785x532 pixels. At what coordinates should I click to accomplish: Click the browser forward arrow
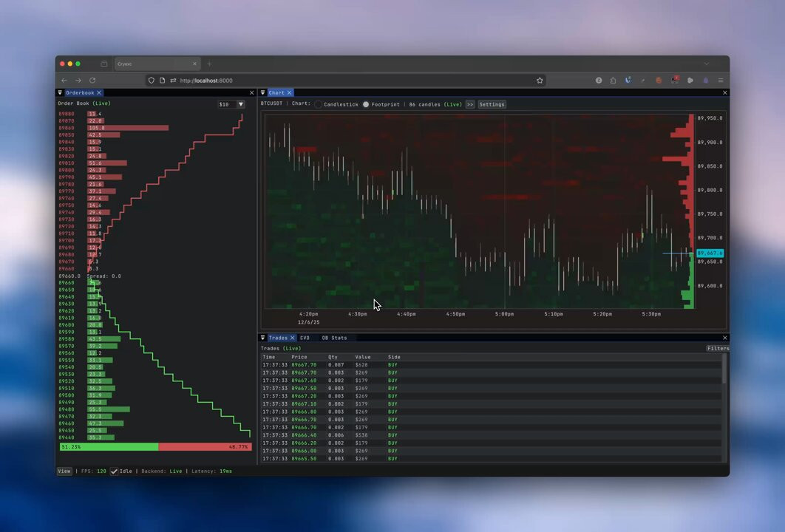point(78,80)
